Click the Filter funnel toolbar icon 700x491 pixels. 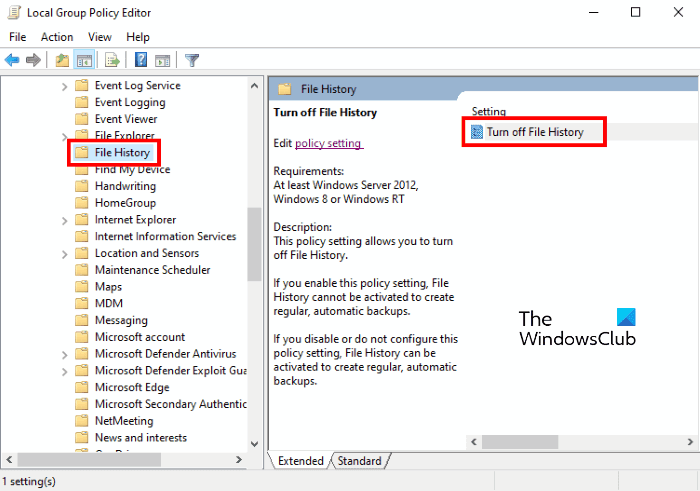pos(192,60)
